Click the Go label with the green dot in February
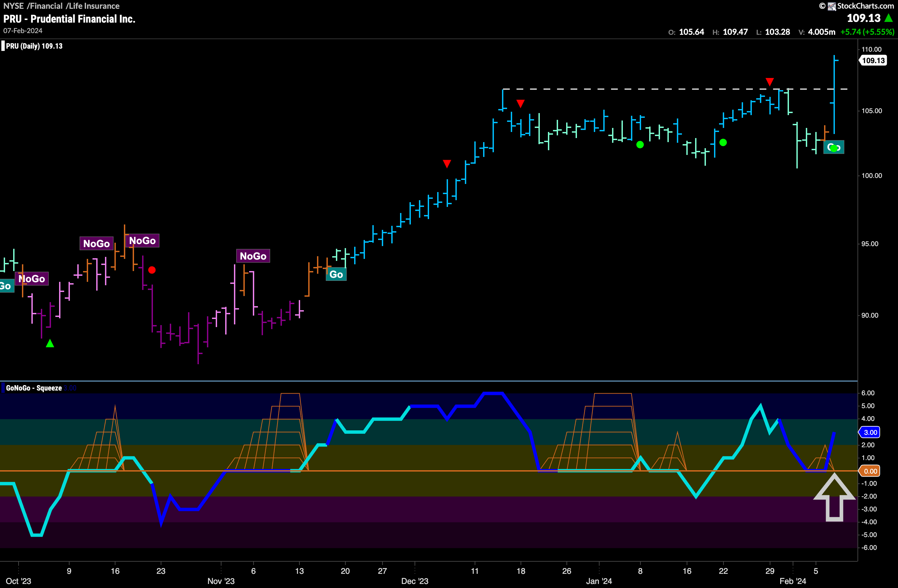This screenshot has width=898, height=588. 834,148
